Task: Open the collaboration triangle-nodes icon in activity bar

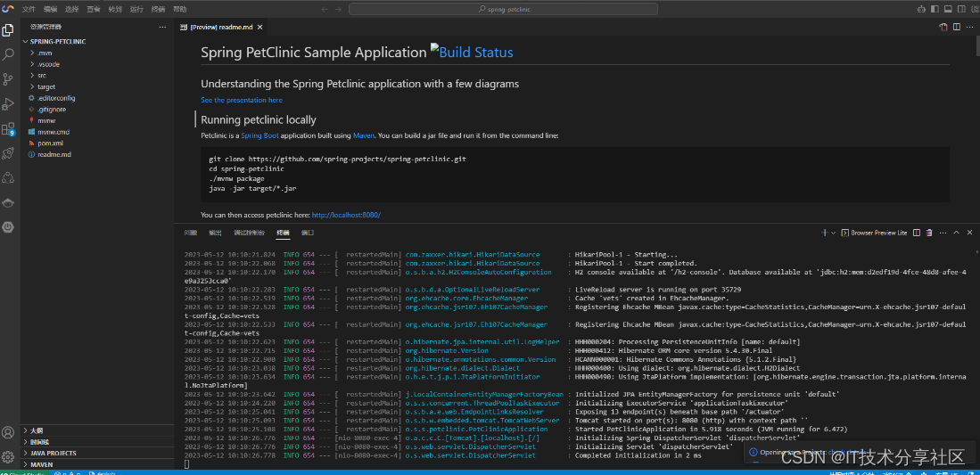Action: 8,178
